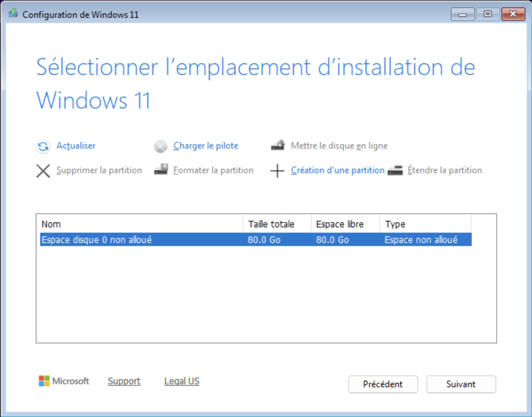Open the Support link
The height and width of the screenshot is (417, 532).
(124, 381)
